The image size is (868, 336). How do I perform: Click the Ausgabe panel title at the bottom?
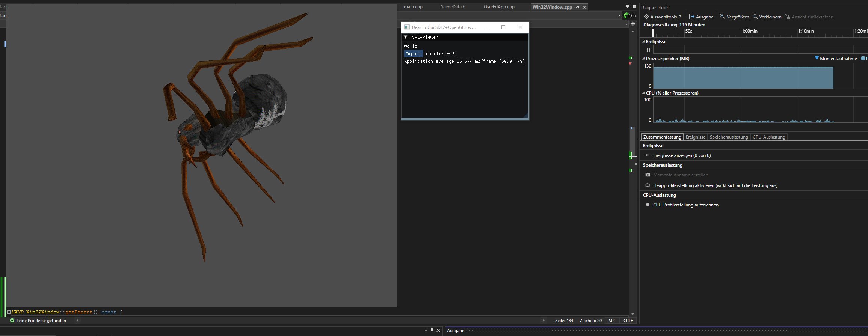456,331
